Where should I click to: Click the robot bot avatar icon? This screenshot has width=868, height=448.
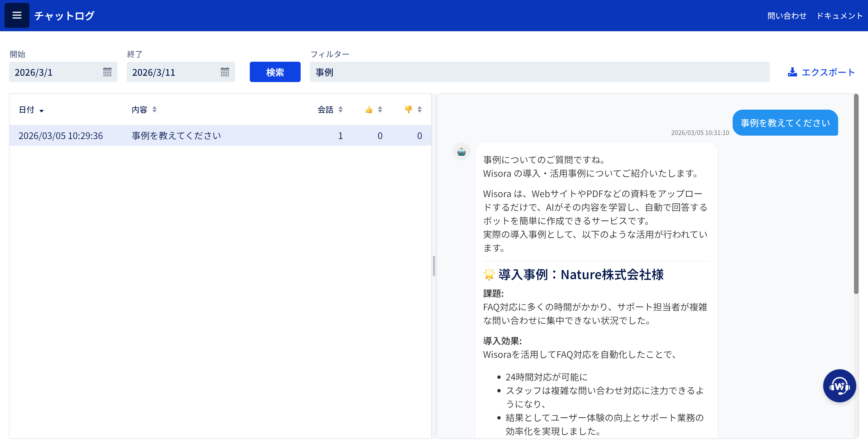click(x=461, y=152)
